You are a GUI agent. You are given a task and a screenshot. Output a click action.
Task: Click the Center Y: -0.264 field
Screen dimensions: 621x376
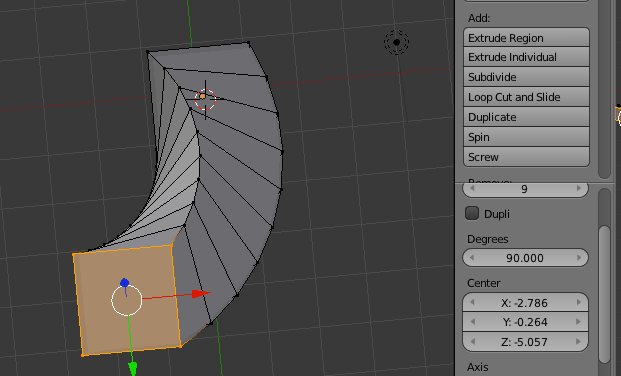coord(525,322)
